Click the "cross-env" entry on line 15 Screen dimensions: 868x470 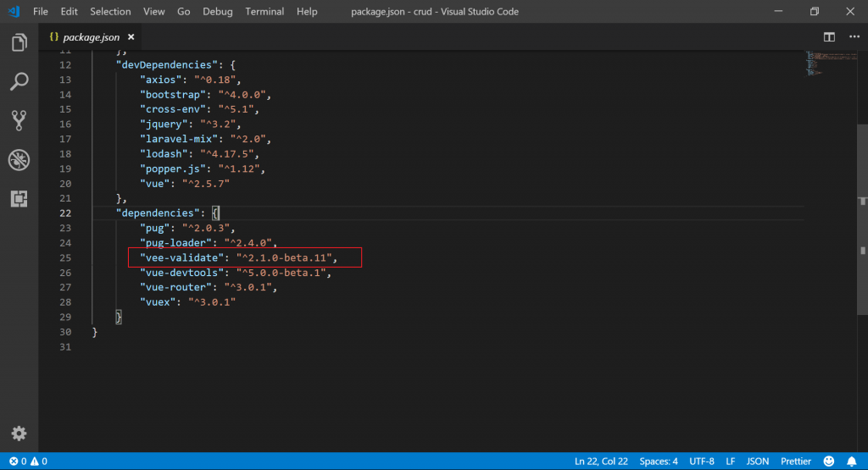[x=199, y=109]
